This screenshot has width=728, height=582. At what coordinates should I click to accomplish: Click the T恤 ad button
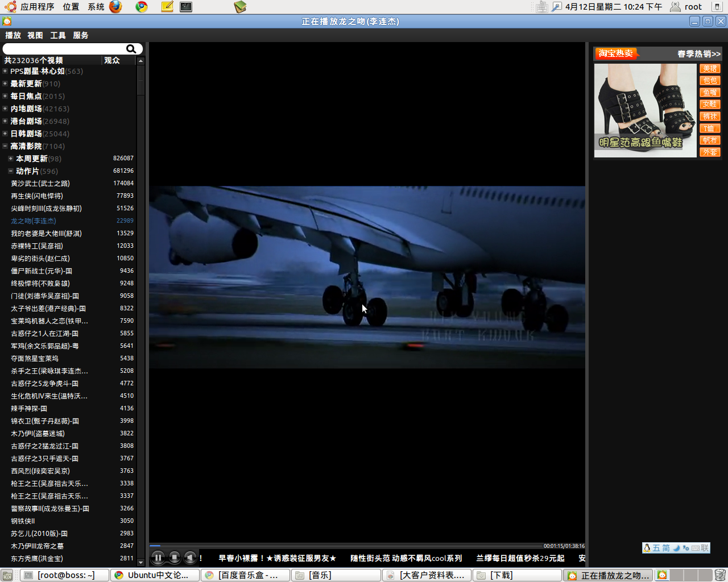(710, 128)
